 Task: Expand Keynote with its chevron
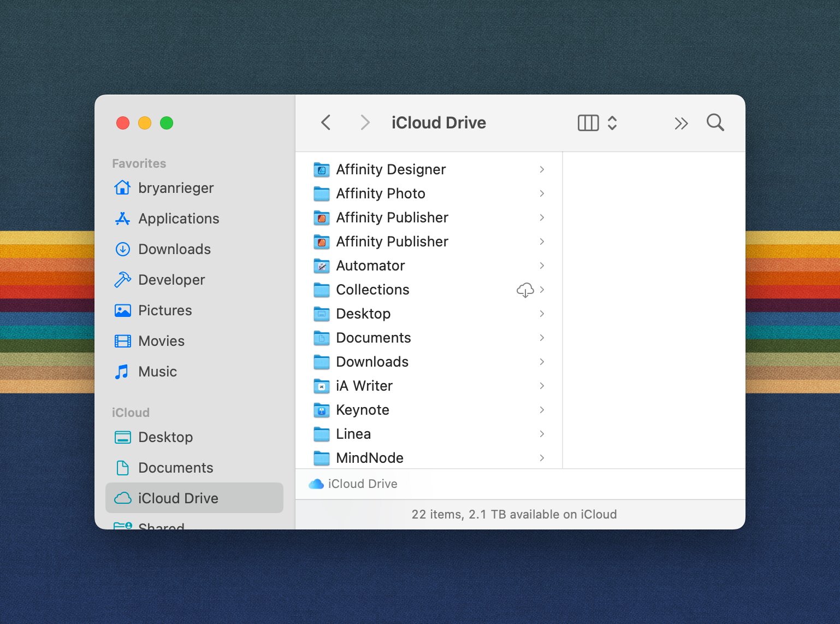[x=542, y=410]
